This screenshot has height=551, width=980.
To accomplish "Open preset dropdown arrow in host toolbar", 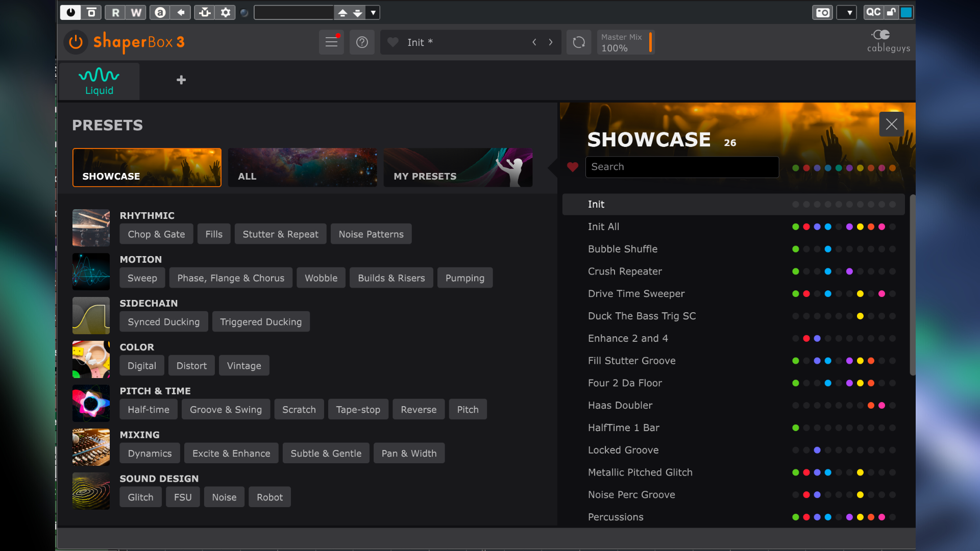I will click(374, 12).
